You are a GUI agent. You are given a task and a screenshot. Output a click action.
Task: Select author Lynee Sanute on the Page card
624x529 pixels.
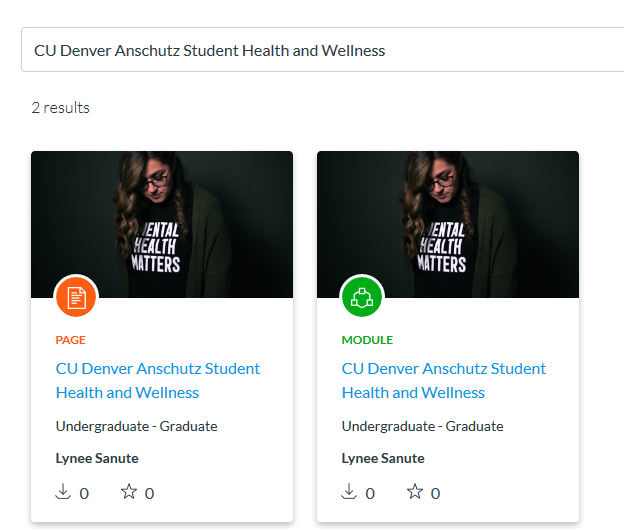(x=97, y=458)
